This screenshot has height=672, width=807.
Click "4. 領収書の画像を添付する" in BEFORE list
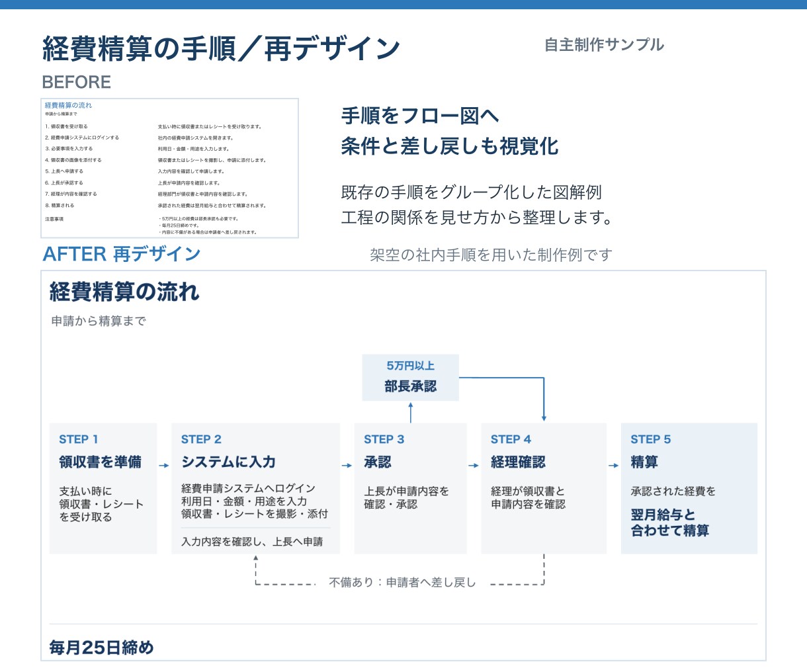73,160
